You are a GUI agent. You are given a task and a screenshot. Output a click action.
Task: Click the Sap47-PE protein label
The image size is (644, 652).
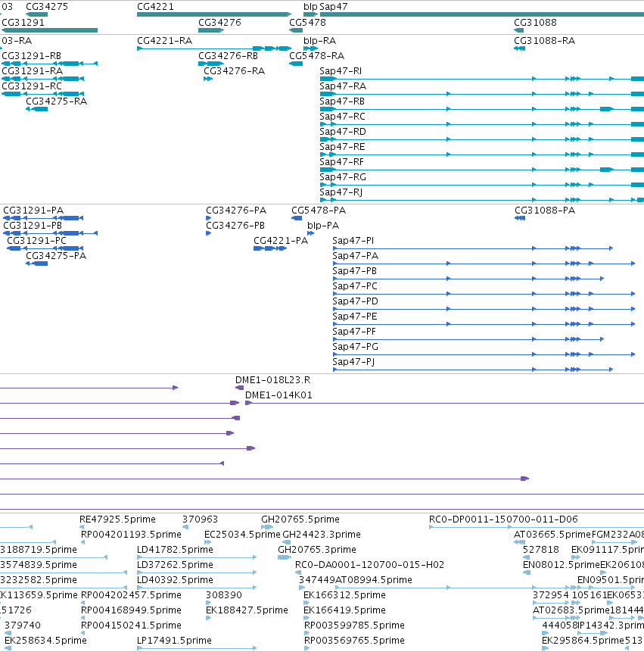coord(355,317)
